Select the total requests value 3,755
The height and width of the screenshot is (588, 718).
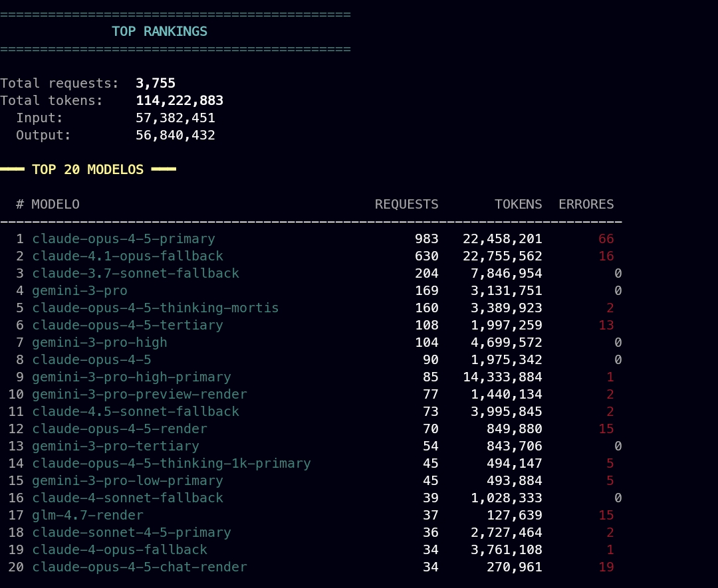point(155,83)
